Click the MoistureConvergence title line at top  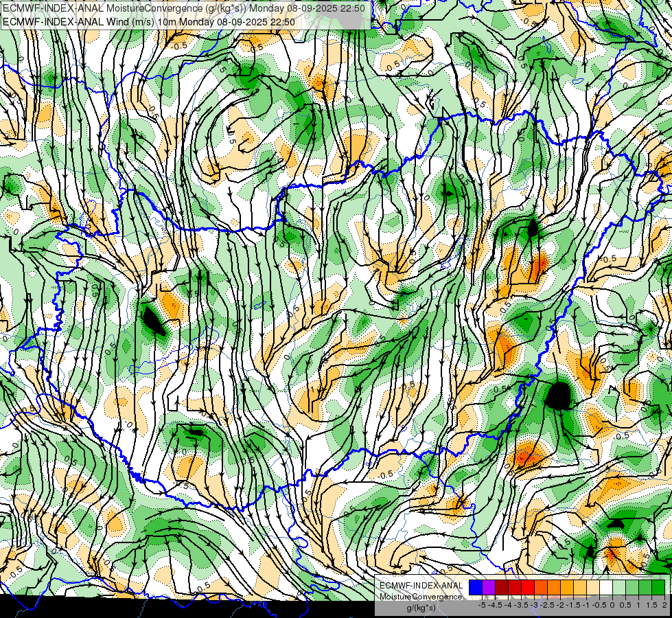coord(183,8)
